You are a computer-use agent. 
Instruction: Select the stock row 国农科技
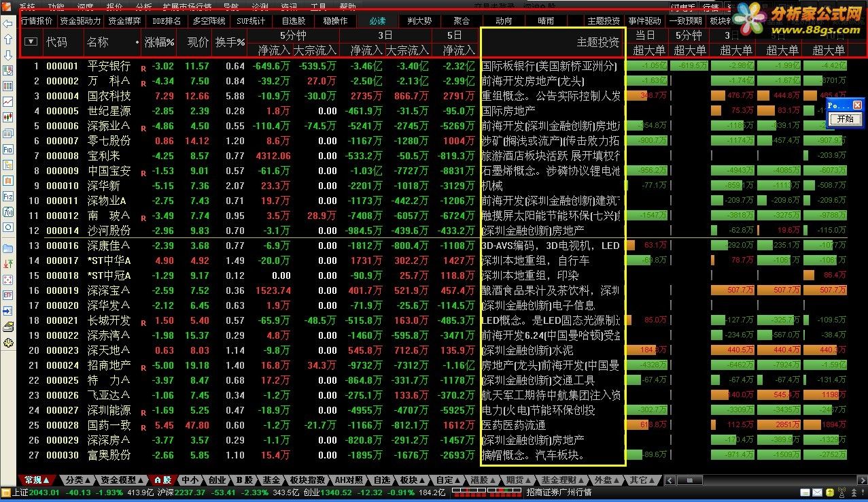coord(433,96)
